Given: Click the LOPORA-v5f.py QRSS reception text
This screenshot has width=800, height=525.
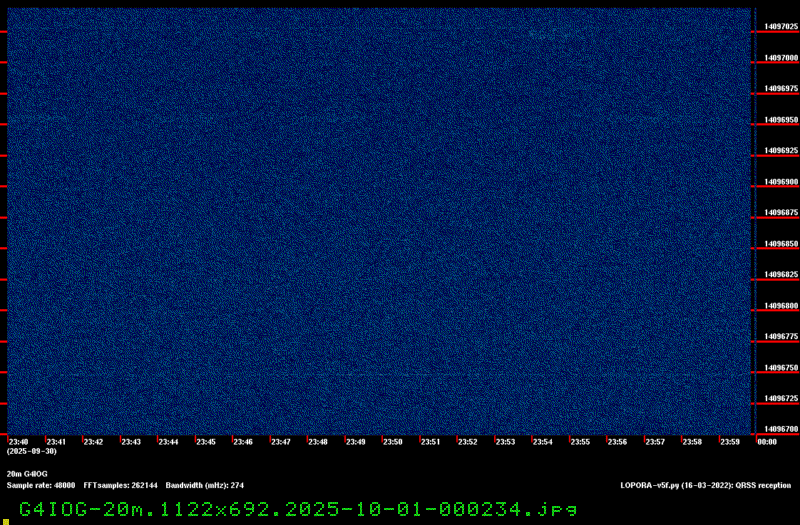Looking at the screenshot, I should coord(706,485).
